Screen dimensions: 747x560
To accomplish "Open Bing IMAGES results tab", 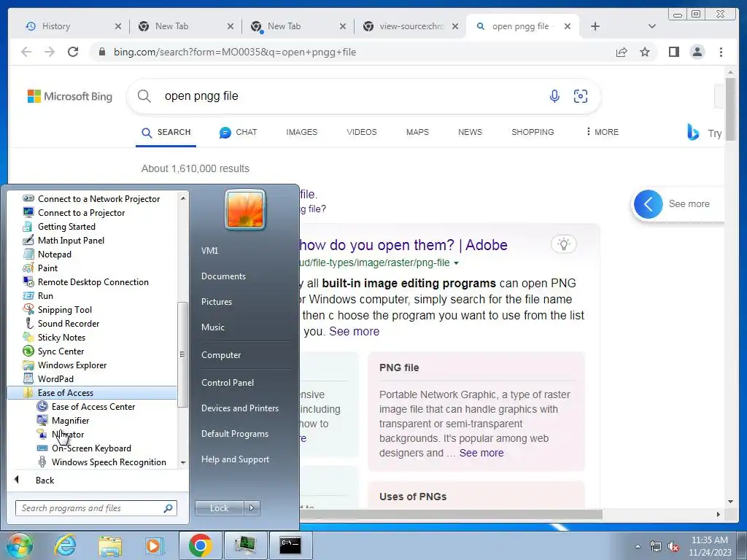I will click(x=301, y=132).
